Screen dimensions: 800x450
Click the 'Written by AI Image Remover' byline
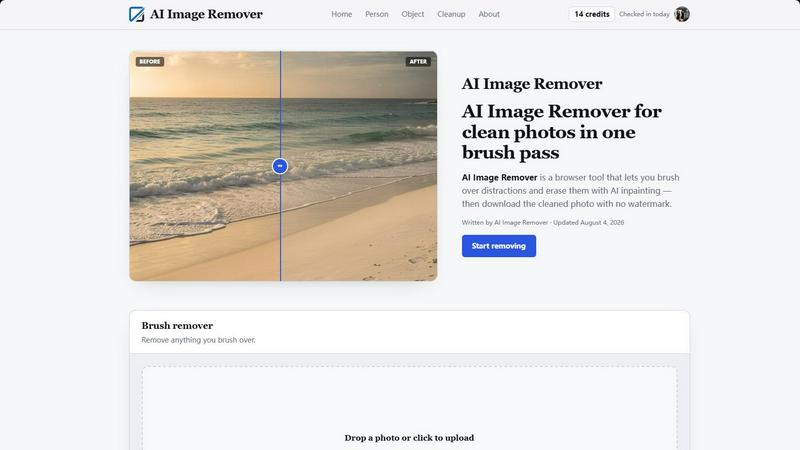click(505, 222)
